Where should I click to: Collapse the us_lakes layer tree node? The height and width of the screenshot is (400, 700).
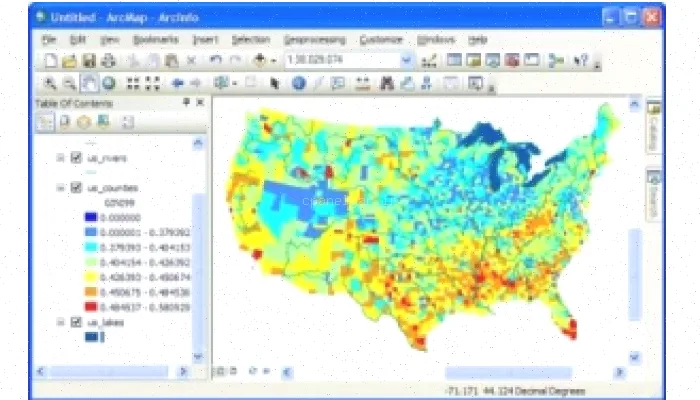pos(60,322)
